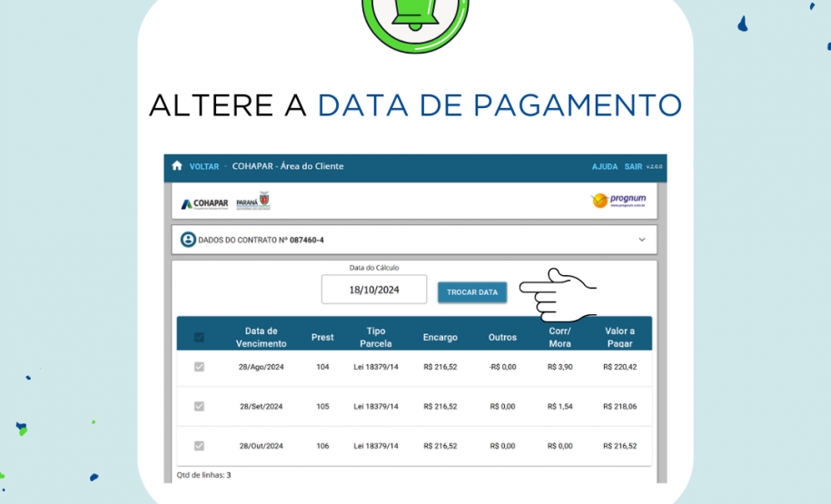831x504 pixels.
Task: Click the COHAPAR - Área do Cliente title
Action: (x=288, y=166)
